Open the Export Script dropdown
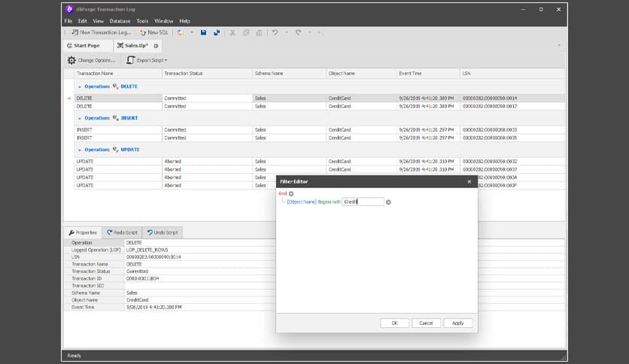This screenshot has width=629, height=364. [147, 60]
